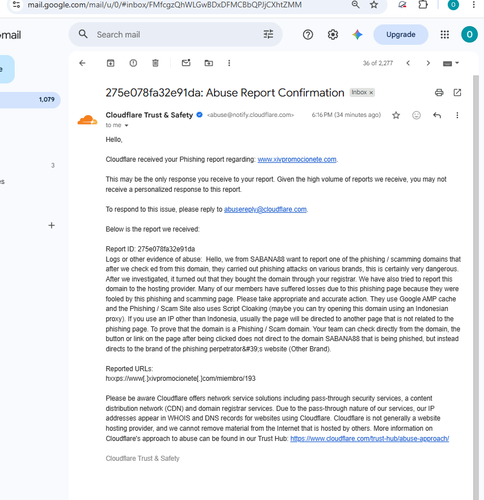484x500 pixels.
Task: Open the Cloudflare trust-hub abuse-approach link
Action: [x=370, y=439]
